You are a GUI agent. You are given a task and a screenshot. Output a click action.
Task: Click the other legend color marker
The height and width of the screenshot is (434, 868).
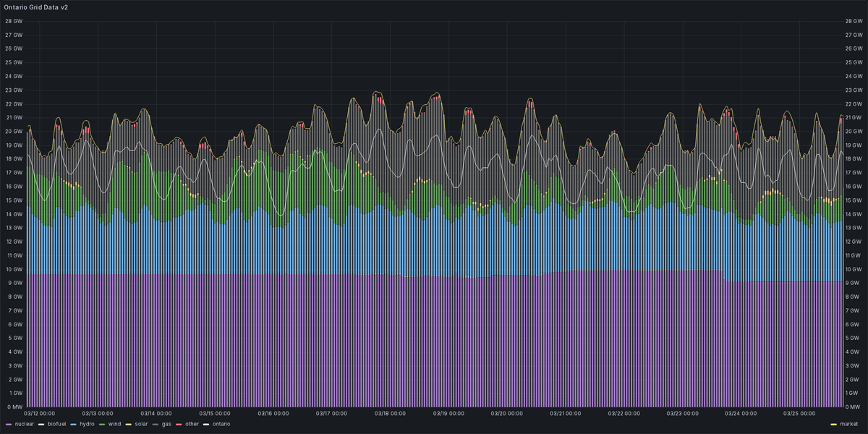click(x=178, y=424)
